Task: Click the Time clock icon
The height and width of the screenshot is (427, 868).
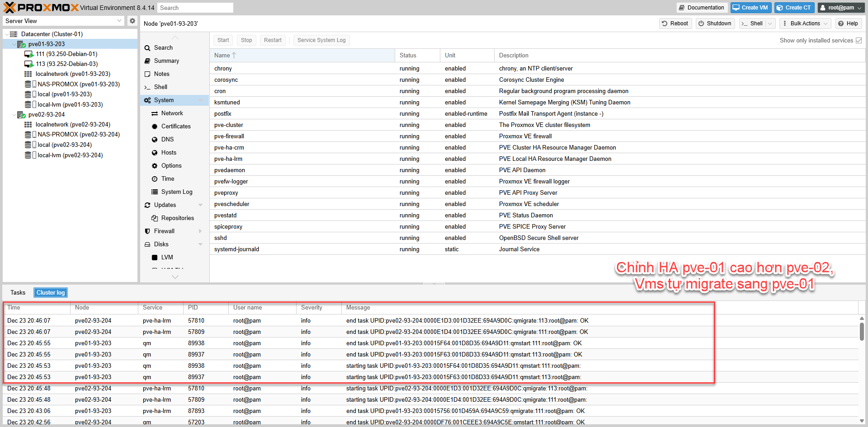Action: [x=155, y=179]
